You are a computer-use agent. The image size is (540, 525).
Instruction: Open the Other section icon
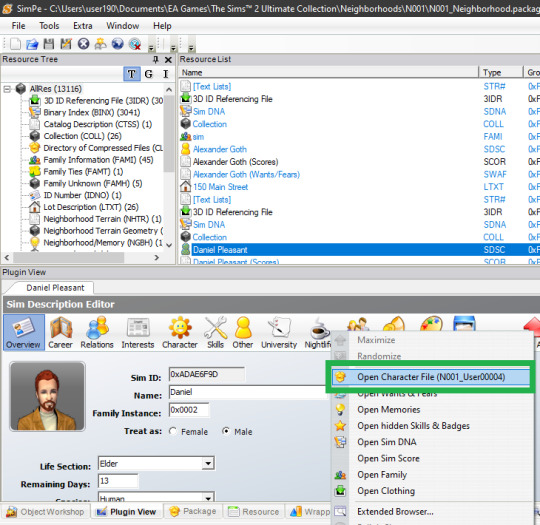click(x=243, y=332)
